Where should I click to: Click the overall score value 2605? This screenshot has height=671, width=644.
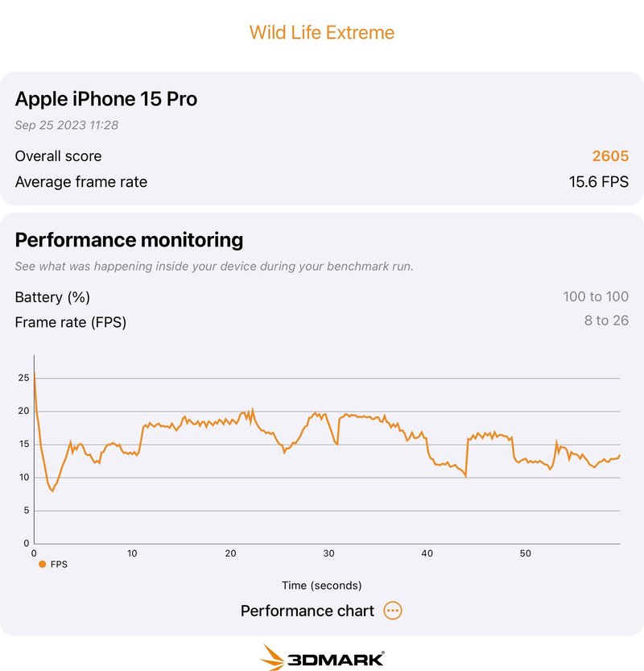[x=610, y=156]
